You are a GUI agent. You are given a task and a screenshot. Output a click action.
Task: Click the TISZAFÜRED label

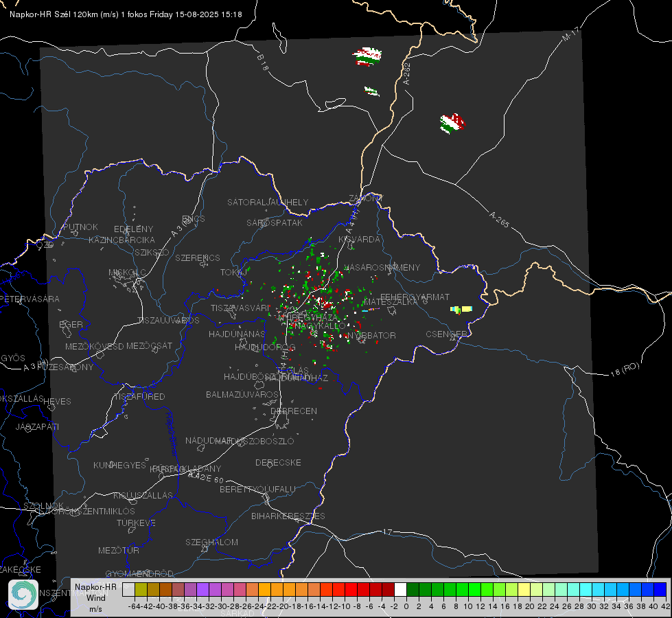[140, 397]
